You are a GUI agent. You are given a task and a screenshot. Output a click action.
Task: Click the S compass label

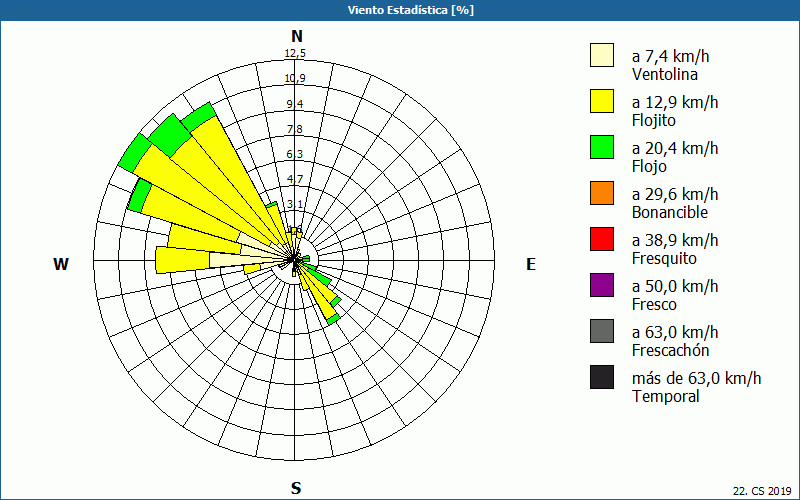[296, 488]
